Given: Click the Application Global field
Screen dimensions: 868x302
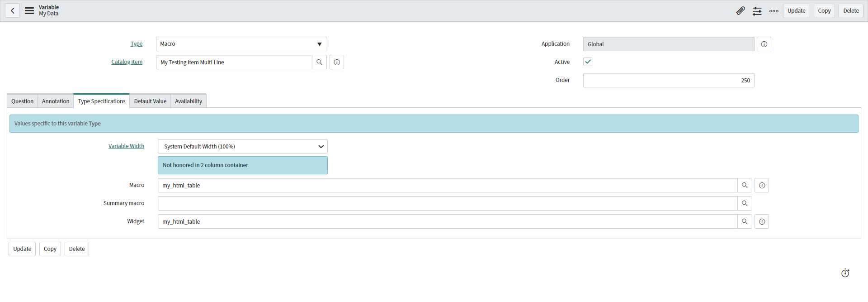Looking at the screenshot, I should click(x=669, y=44).
